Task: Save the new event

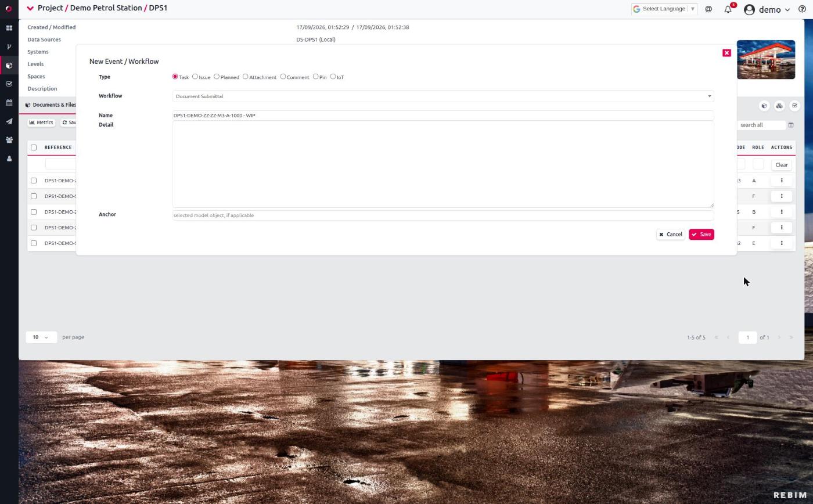Action: click(702, 235)
